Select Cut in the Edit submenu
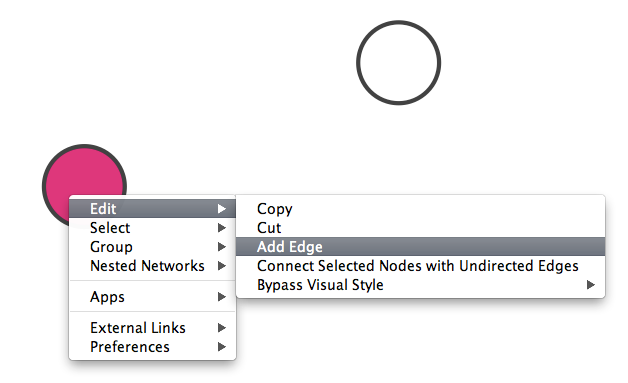Viewport: 628px width, 383px height. pyautogui.click(x=420, y=228)
